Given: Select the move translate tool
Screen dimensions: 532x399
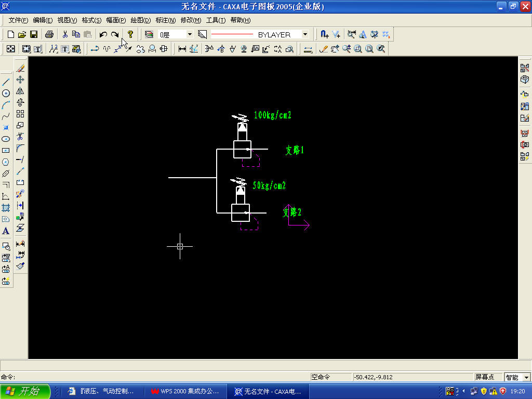Looking at the screenshot, I should click(20, 79).
